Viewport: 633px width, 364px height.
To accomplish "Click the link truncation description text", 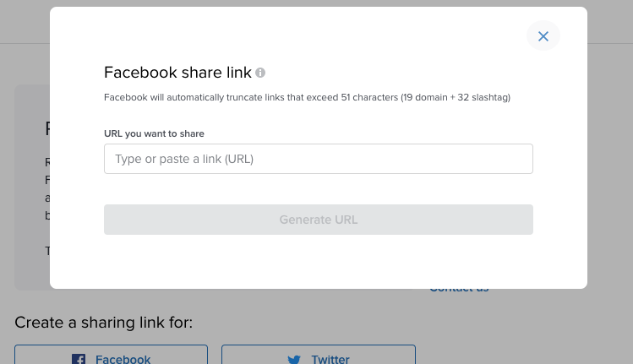I will point(307,97).
